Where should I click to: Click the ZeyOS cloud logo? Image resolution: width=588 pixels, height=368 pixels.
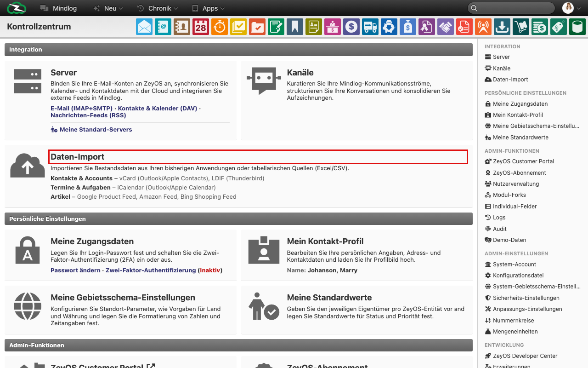[x=17, y=8]
